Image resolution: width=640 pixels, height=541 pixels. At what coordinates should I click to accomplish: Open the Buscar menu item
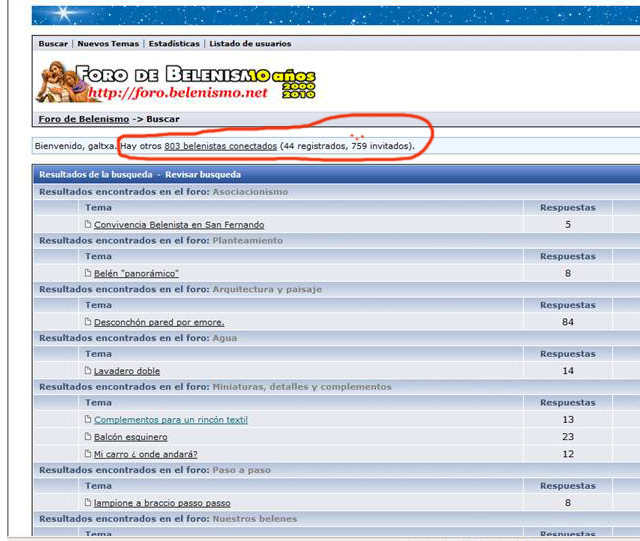(53, 44)
